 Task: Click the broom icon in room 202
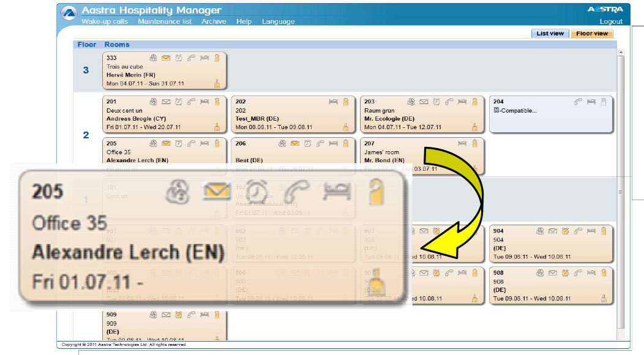(346, 127)
